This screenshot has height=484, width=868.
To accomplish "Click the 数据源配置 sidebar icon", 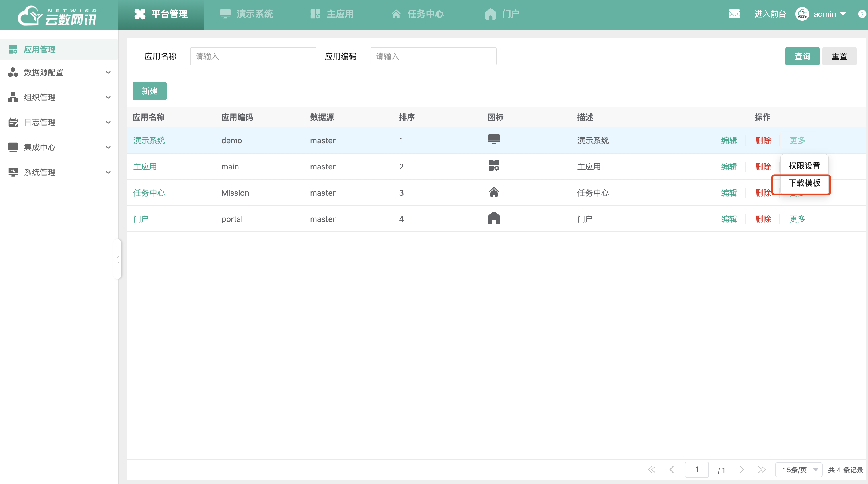I will pyautogui.click(x=13, y=72).
